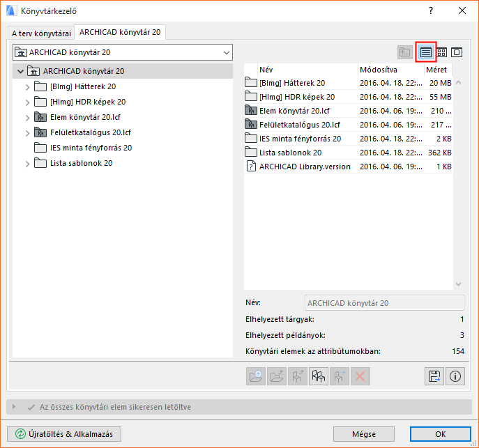Switch to A terv könyvtárai tab
The height and width of the screenshot is (448, 479).
point(41,33)
